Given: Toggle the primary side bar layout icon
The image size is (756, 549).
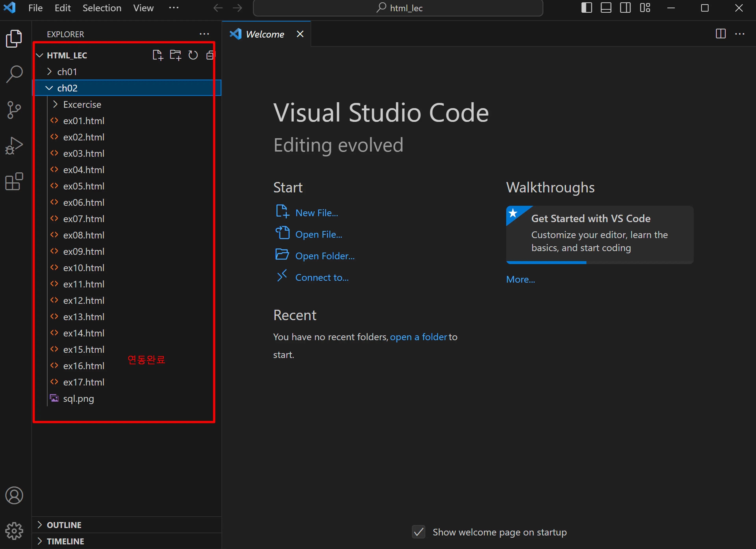Looking at the screenshot, I should click(587, 8).
